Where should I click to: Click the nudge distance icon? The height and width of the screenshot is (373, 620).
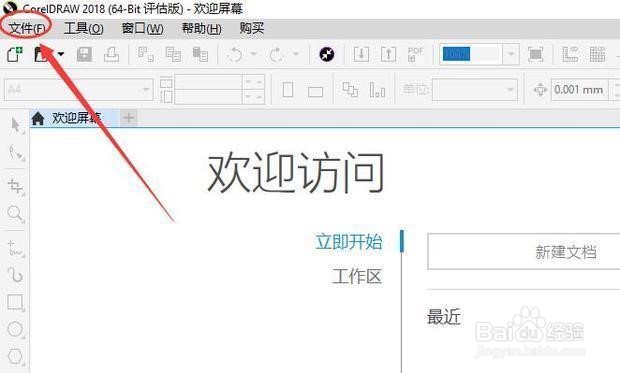540,90
